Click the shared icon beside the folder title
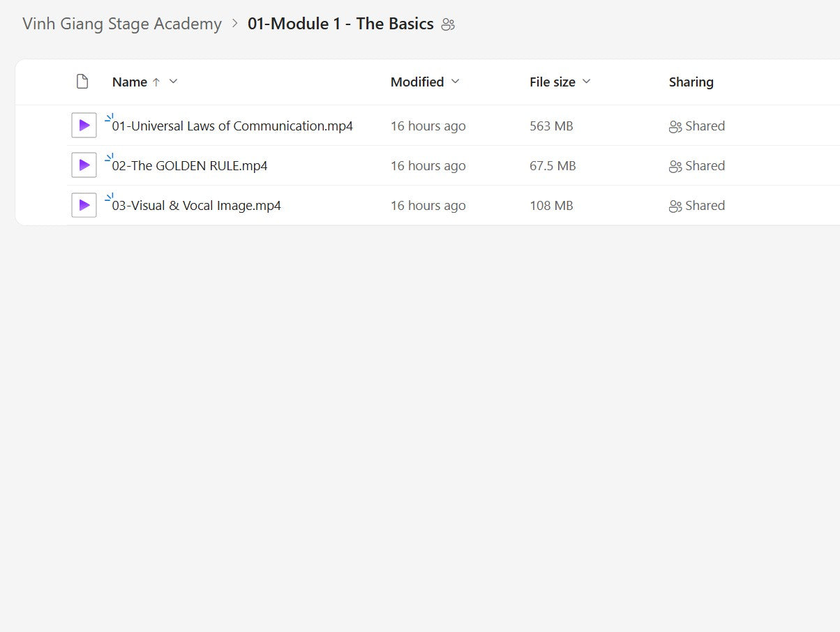The height and width of the screenshot is (632, 840). coord(449,25)
